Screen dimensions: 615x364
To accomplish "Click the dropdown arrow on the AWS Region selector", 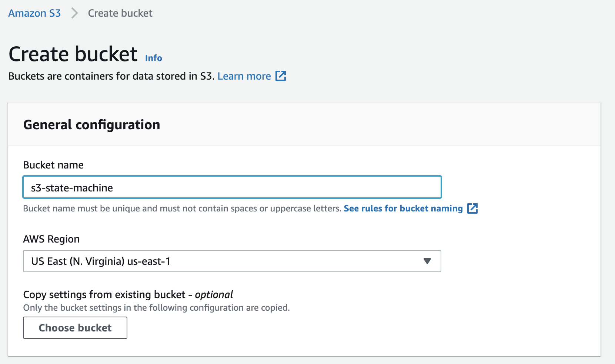I will point(428,261).
